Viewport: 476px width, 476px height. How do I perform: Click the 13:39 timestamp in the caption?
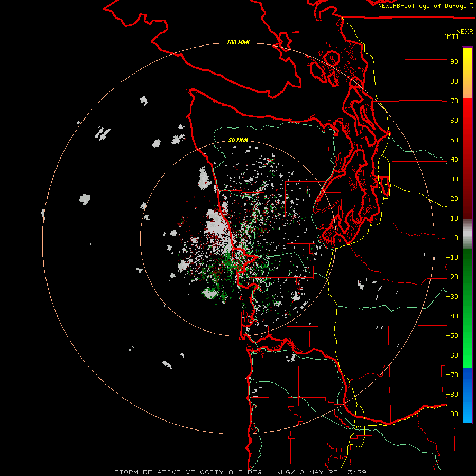point(355,472)
